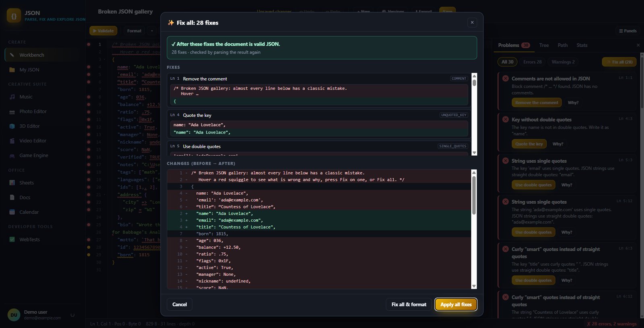
Task: Open the Panels menu
Action: click(627, 31)
